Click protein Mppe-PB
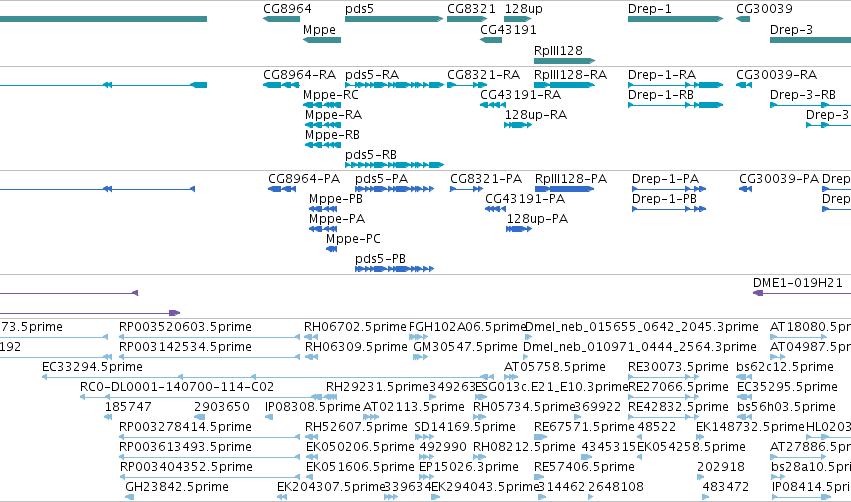Screen dimensions: 851x502 (x=323, y=209)
